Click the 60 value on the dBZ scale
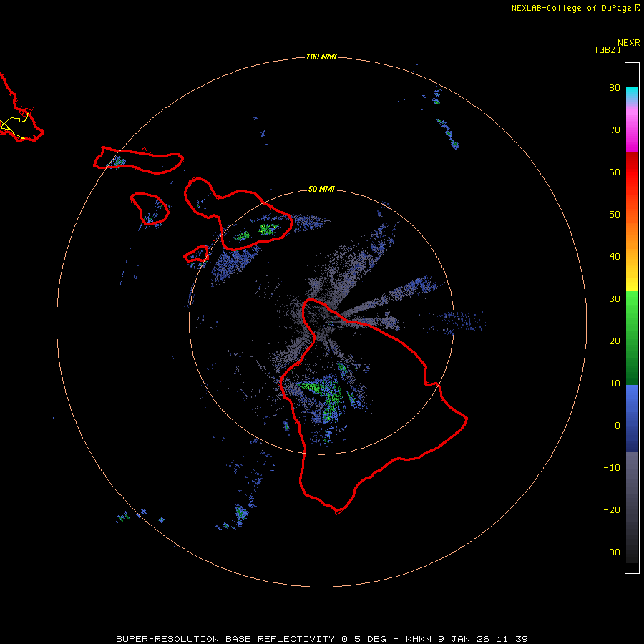The image size is (644, 644). click(615, 172)
